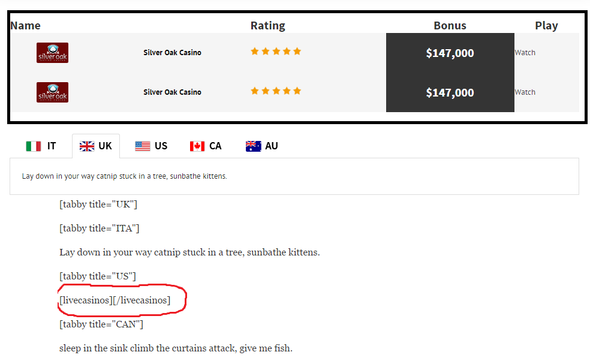
Task: Click the Canadian flag icon
Action: pos(197,146)
